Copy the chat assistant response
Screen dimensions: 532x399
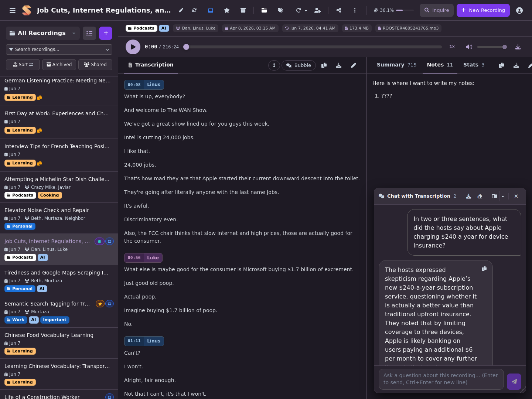[x=484, y=269]
